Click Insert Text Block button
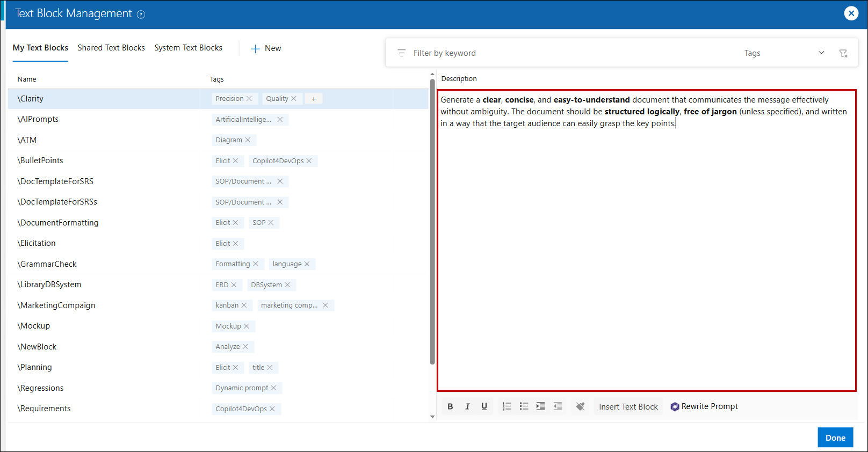The height and width of the screenshot is (452, 868). coord(628,407)
